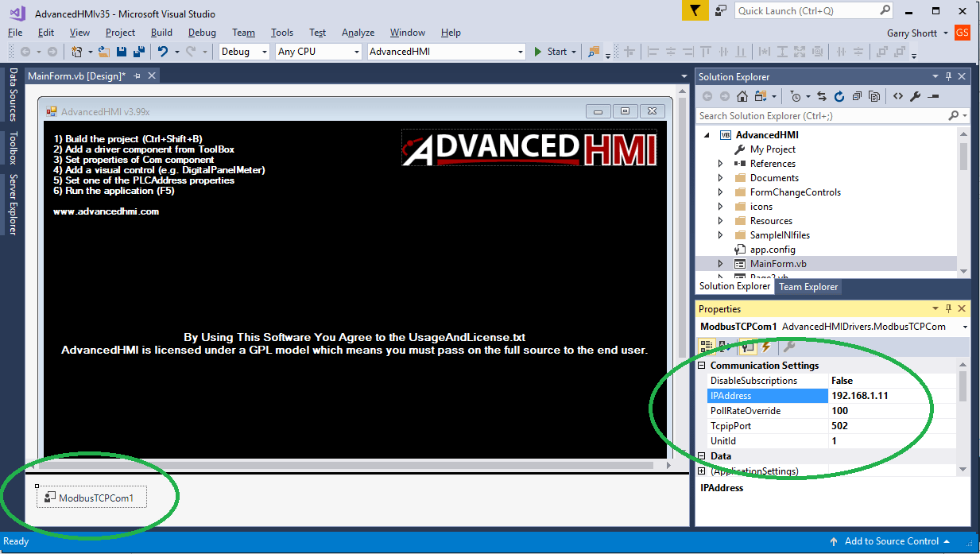Start debugging with green Start button
The width and height of the screenshot is (980, 554).
pyautogui.click(x=550, y=52)
